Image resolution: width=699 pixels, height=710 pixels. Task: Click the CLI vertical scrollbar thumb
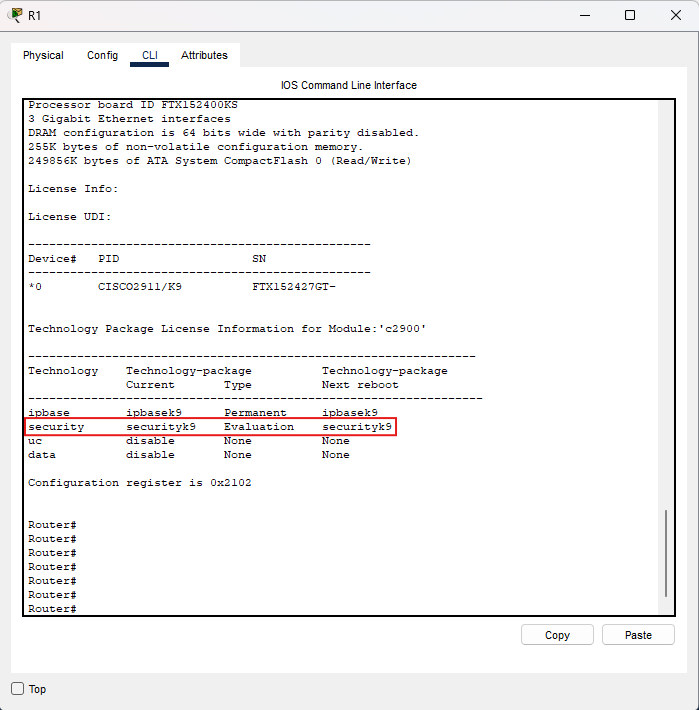(x=667, y=553)
